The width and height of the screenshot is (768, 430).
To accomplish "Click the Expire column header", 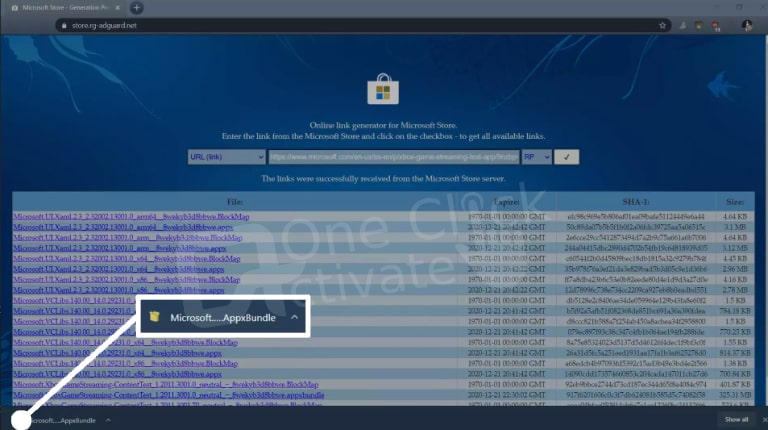I will click(x=506, y=202).
